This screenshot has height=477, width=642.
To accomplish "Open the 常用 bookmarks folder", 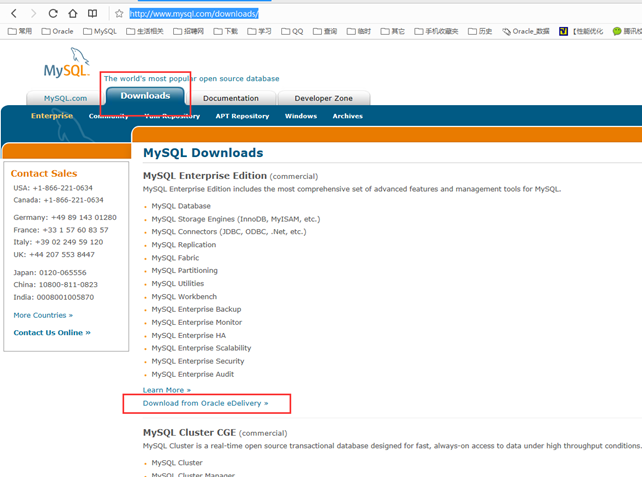I will (x=20, y=31).
